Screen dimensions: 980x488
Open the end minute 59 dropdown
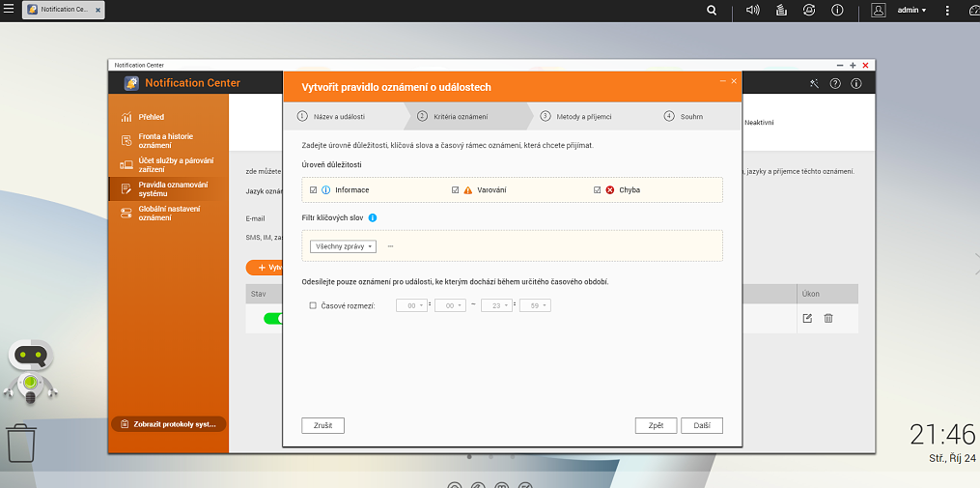[x=535, y=306]
